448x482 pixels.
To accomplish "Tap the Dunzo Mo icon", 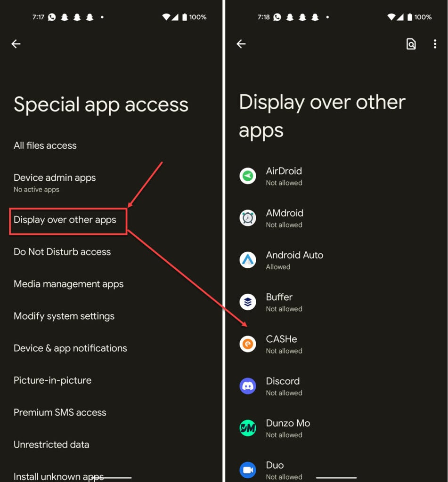I will tap(248, 428).
